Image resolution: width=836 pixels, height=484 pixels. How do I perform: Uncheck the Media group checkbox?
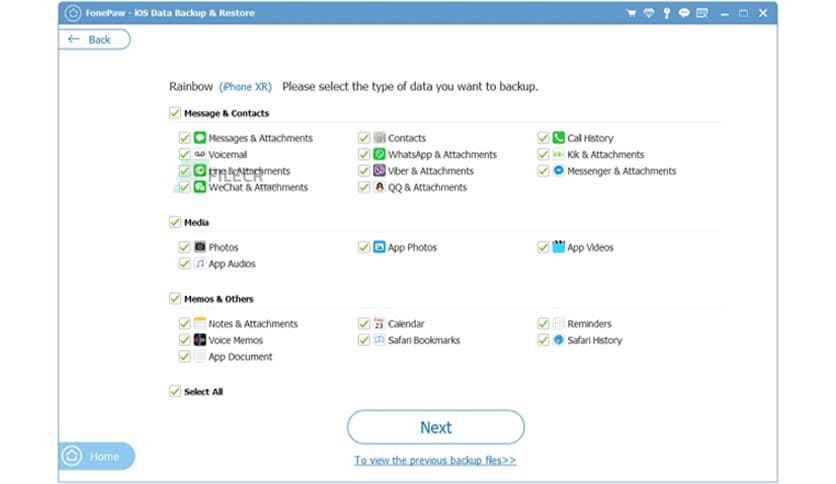175,222
